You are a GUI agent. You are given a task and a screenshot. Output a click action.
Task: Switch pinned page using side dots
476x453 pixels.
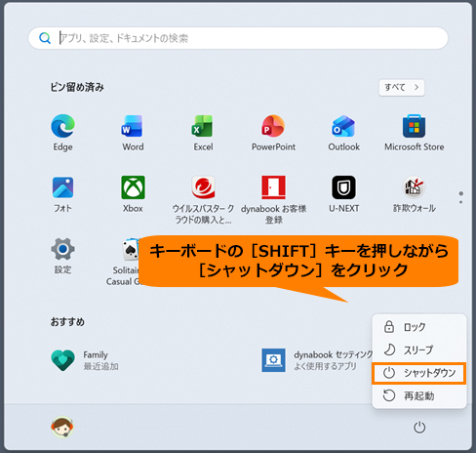coord(460,197)
